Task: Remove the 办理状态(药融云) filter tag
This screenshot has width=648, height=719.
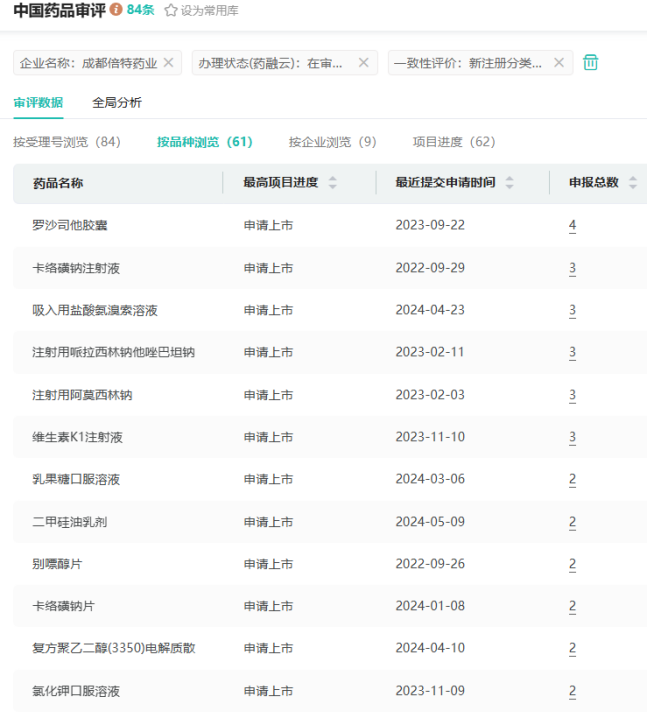Action: [x=364, y=63]
